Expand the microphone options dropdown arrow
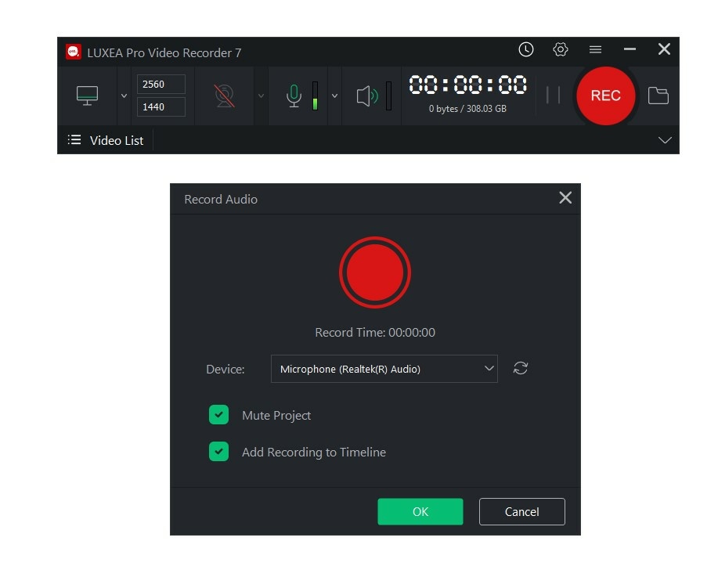Image resolution: width=718 pixels, height=588 pixels. tap(335, 96)
